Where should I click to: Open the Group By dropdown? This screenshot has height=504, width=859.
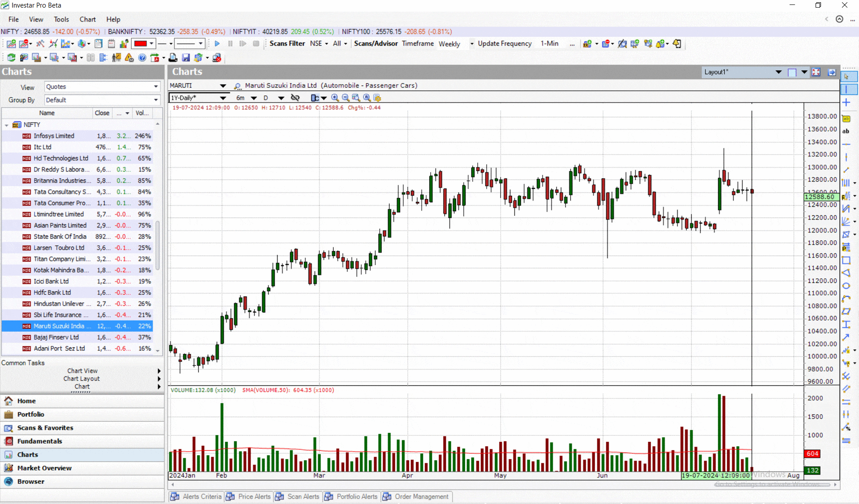[155, 100]
